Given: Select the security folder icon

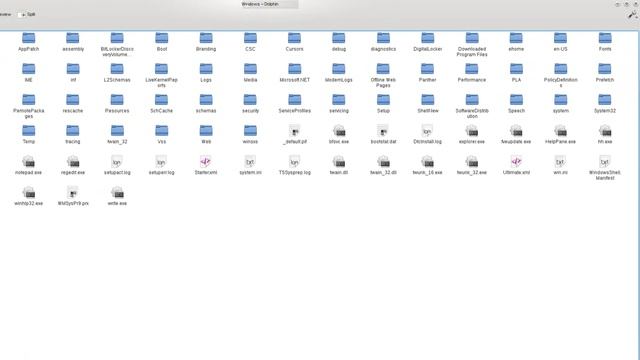Looking at the screenshot, I should (250, 100).
